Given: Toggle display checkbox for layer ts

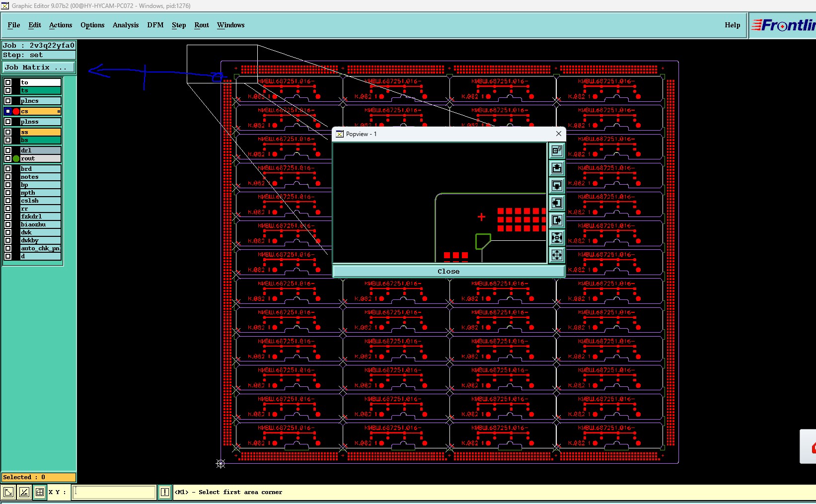Looking at the screenshot, I should point(8,90).
